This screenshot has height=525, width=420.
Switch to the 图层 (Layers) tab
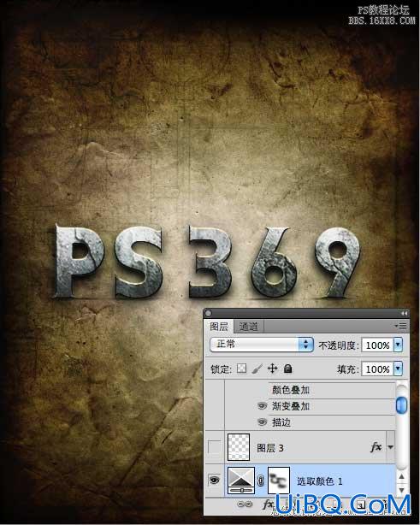(x=219, y=326)
